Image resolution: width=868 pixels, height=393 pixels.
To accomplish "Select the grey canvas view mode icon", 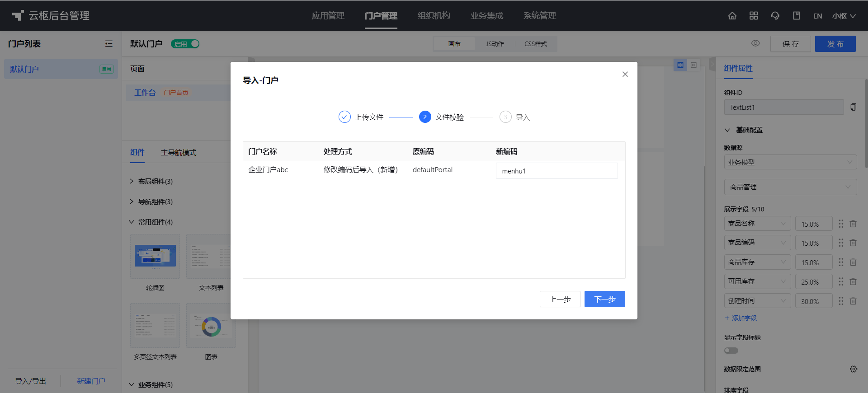I will pos(693,65).
